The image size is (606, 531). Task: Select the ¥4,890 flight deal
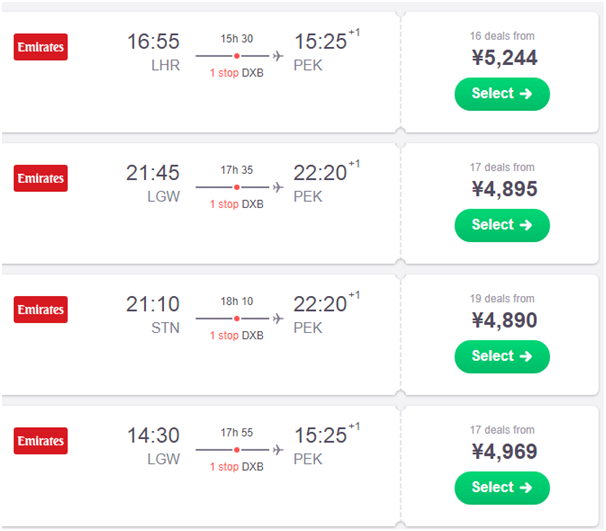[502, 356]
